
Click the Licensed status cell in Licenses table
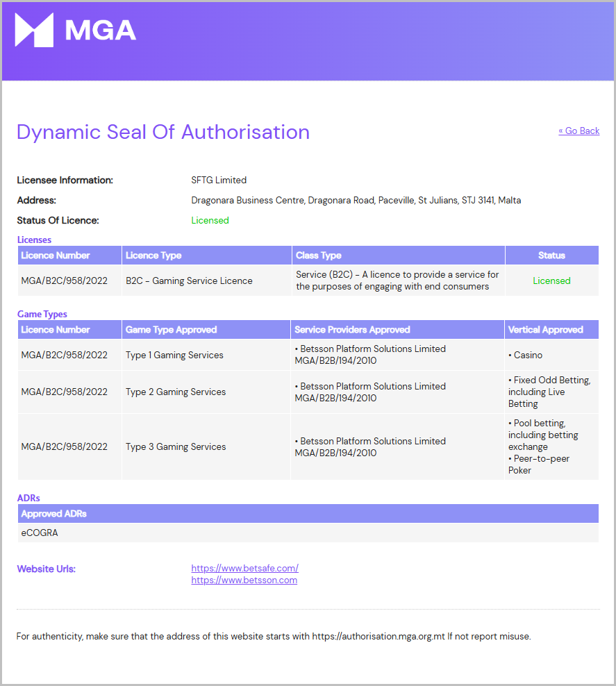click(551, 281)
